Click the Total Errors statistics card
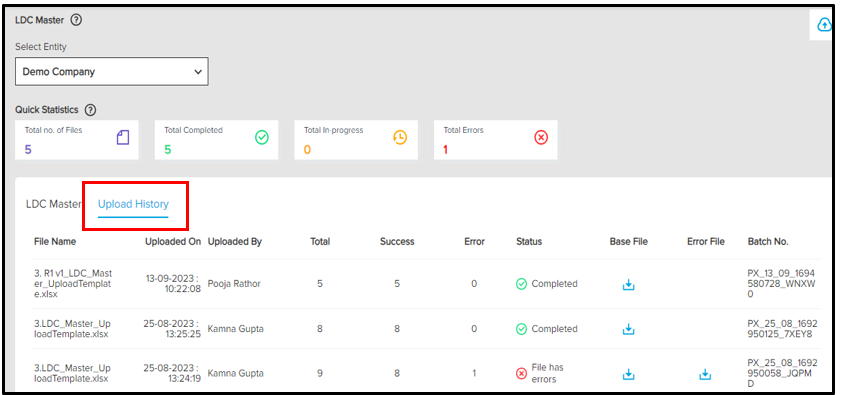 tap(496, 140)
